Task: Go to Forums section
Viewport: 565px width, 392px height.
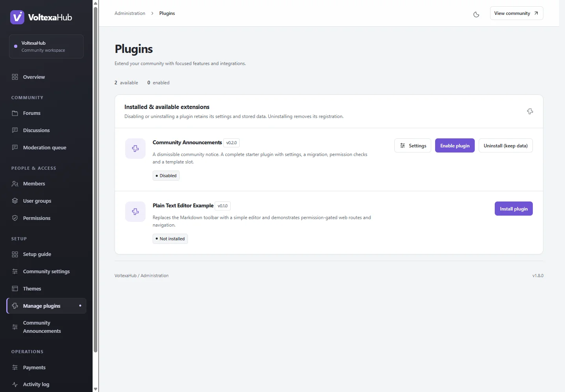Action: (x=46, y=113)
